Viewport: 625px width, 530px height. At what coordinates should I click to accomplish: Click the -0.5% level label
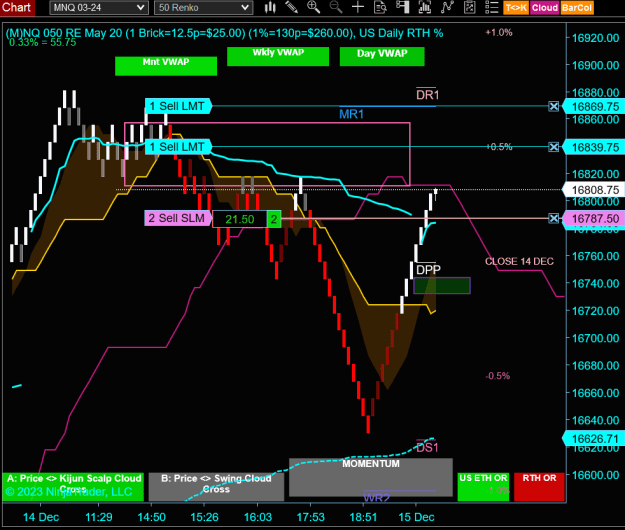pos(497,376)
